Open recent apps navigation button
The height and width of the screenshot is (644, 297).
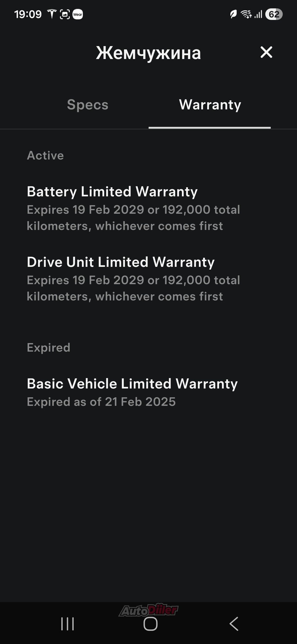click(x=68, y=624)
